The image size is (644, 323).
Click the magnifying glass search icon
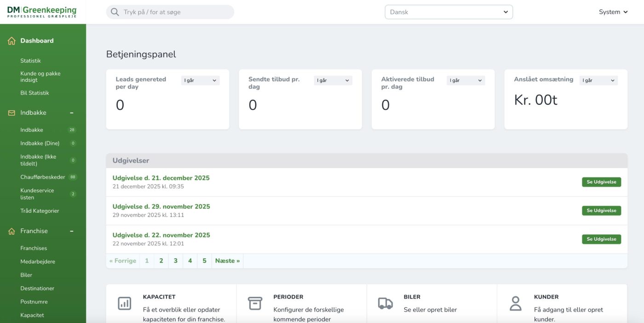click(x=115, y=12)
